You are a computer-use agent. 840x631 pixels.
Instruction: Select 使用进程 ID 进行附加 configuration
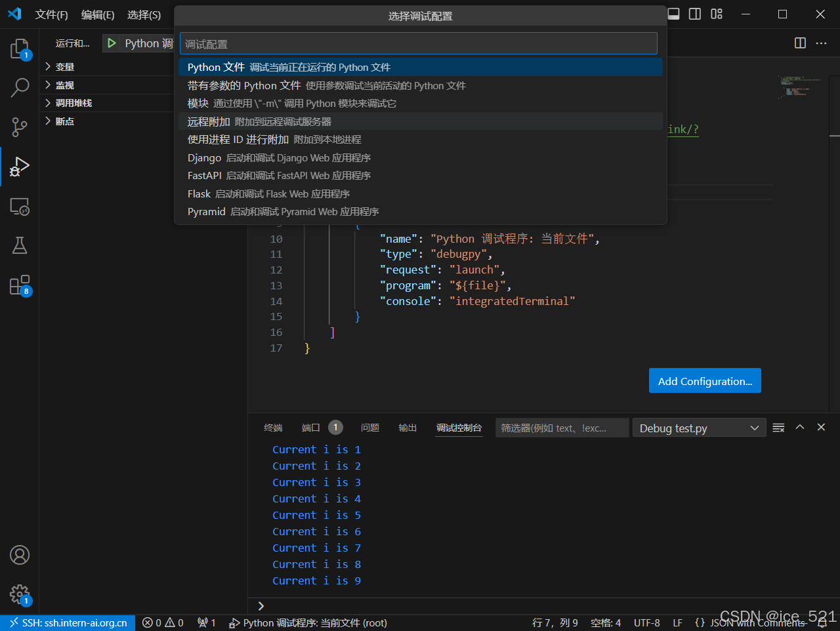pos(421,139)
